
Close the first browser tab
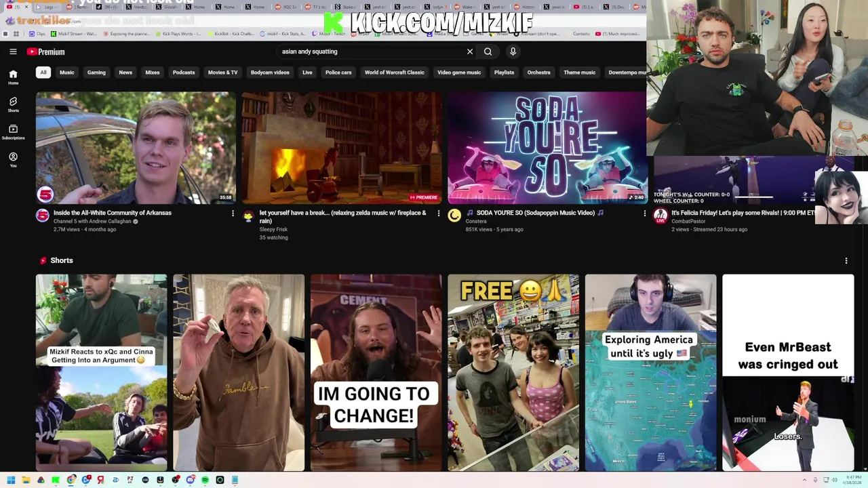tap(26, 7)
